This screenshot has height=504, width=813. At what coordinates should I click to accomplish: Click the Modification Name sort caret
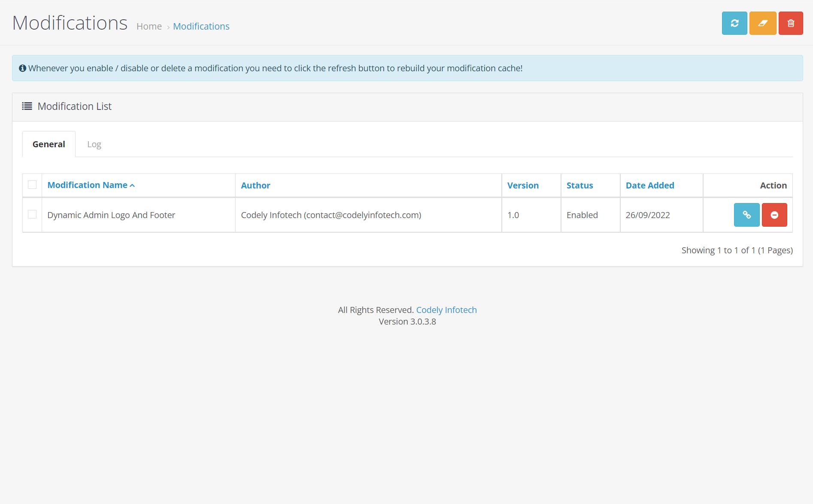132,185
